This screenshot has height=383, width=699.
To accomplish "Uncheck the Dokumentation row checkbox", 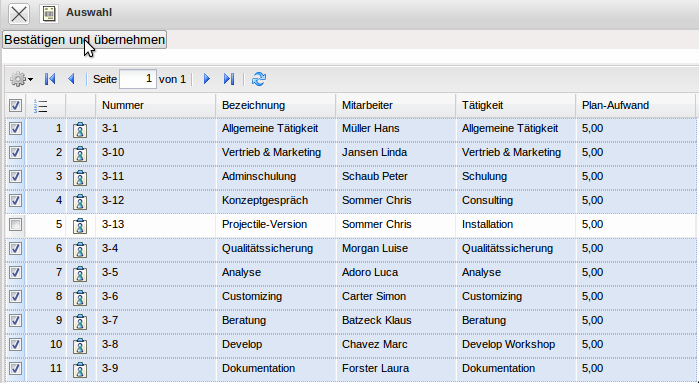I will 15,368.
